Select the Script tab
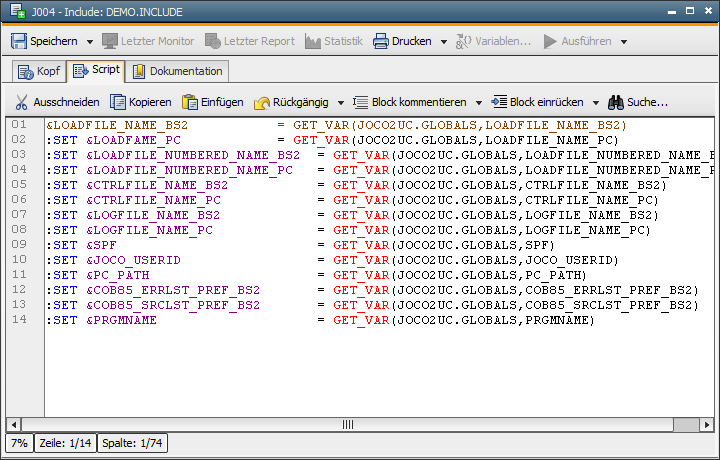 click(96, 71)
